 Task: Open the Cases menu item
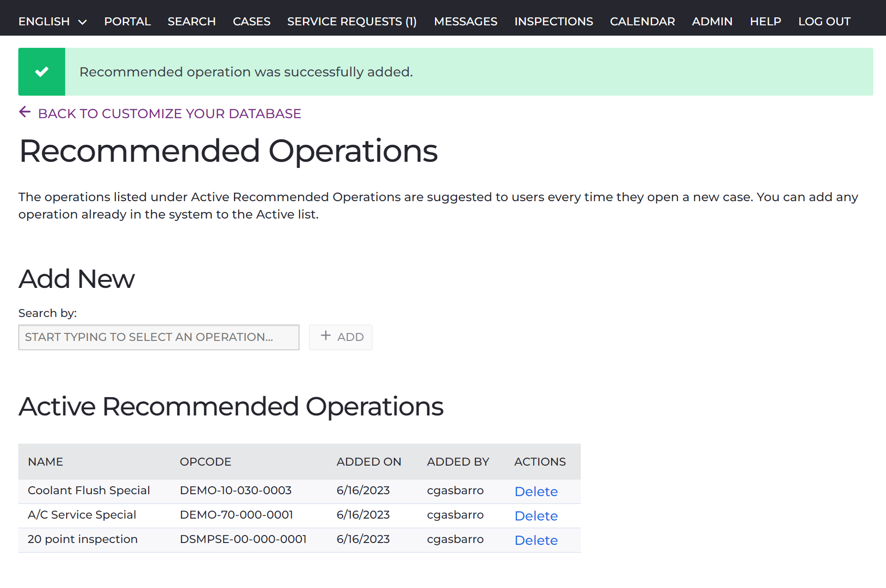tap(252, 22)
